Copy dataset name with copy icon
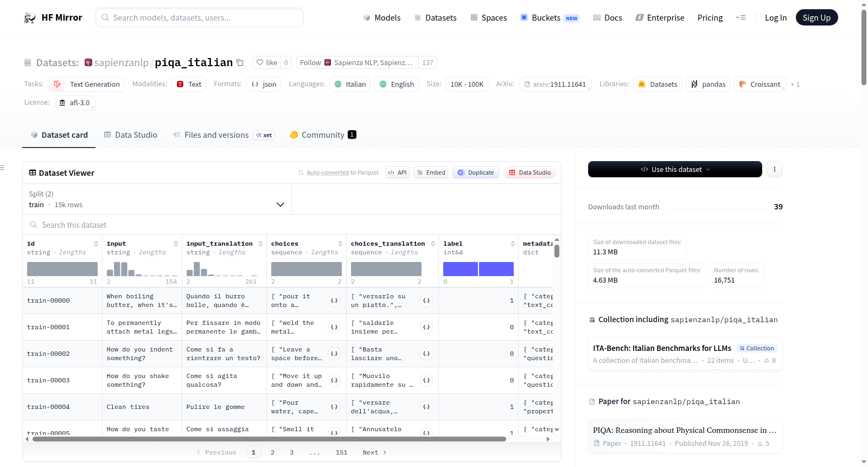Image resolution: width=868 pixels, height=467 pixels. (240, 63)
